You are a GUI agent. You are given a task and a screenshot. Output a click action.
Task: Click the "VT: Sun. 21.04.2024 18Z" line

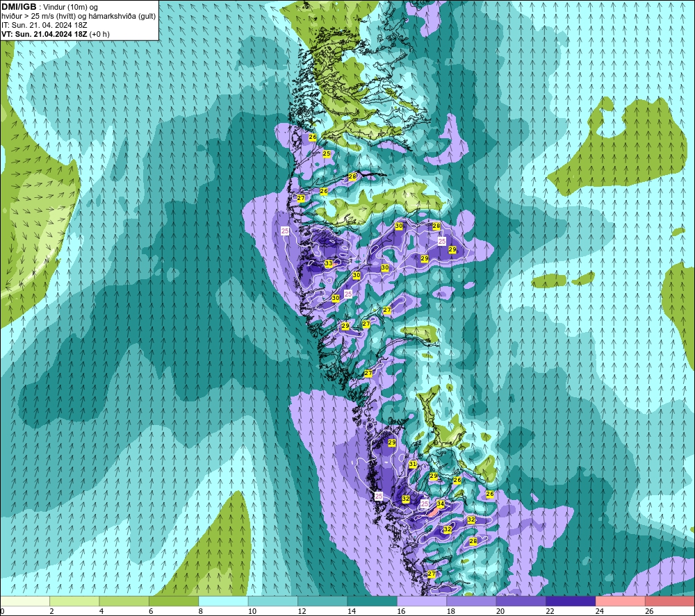[44, 34]
